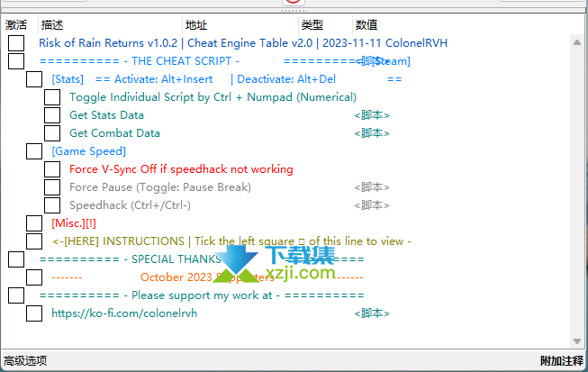This screenshot has width=588, height=372.
Task: Check Toggle Individual Script by Ctrl + Numpad box
Action: 52,97
